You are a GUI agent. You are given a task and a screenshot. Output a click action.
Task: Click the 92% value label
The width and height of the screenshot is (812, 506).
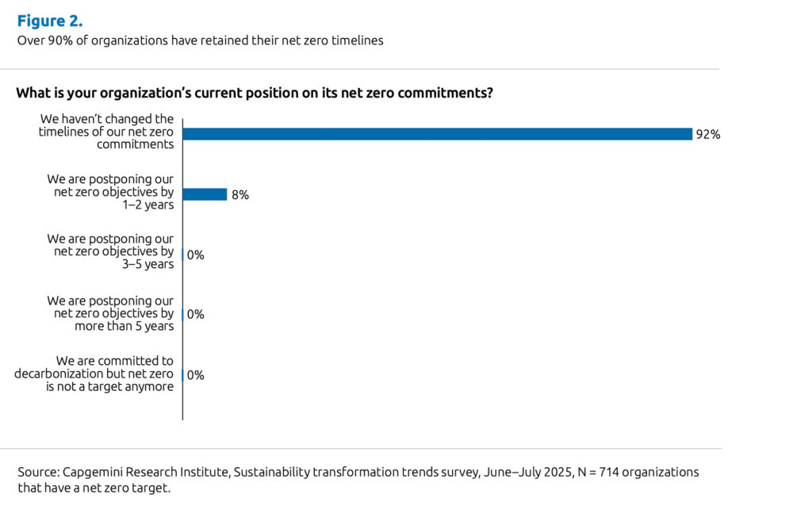point(707,135)
